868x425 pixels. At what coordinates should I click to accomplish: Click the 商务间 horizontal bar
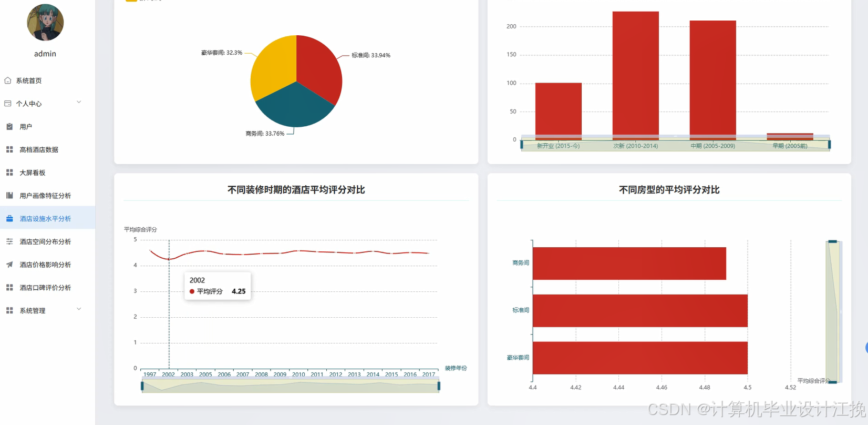pos(629,264)
